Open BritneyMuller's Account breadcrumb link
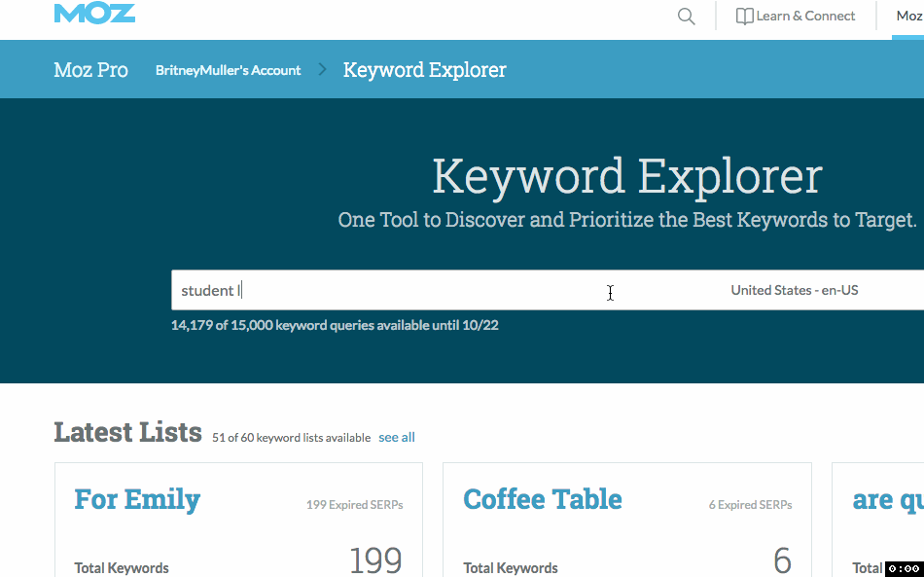This screenshot has width=924, height=577. pos(228,69)
